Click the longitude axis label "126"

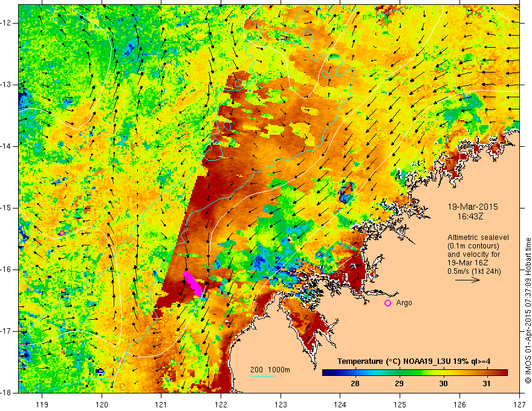click(x=459, y=404)
